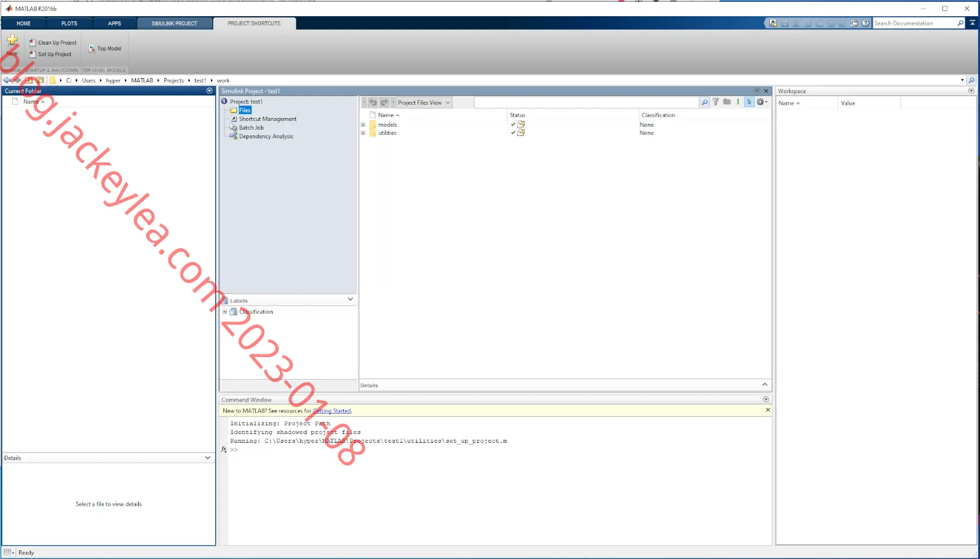The width and height of the screenshot is (980, 559).
Task: Click the filter funnel icon in project toolbar
Action: (716, 102)
